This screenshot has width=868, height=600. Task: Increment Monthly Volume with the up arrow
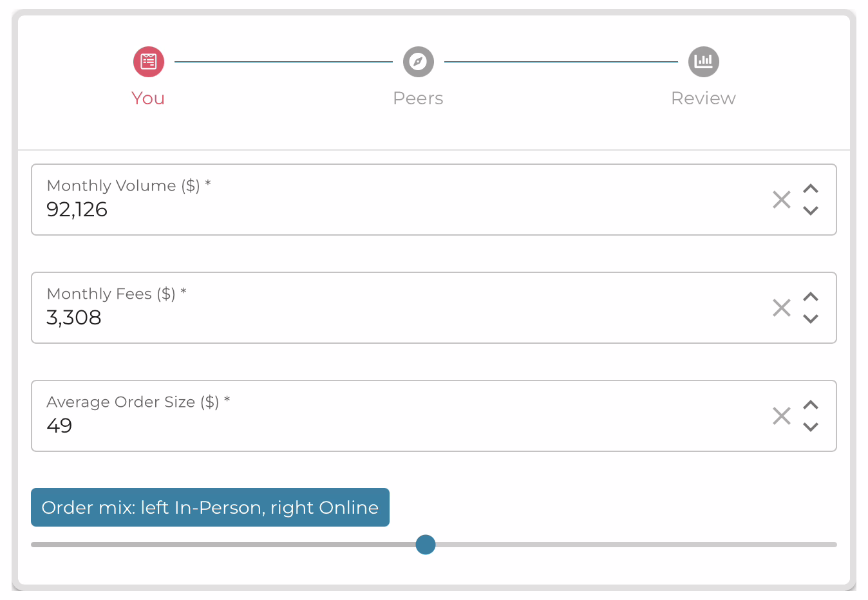pos(811,189)
